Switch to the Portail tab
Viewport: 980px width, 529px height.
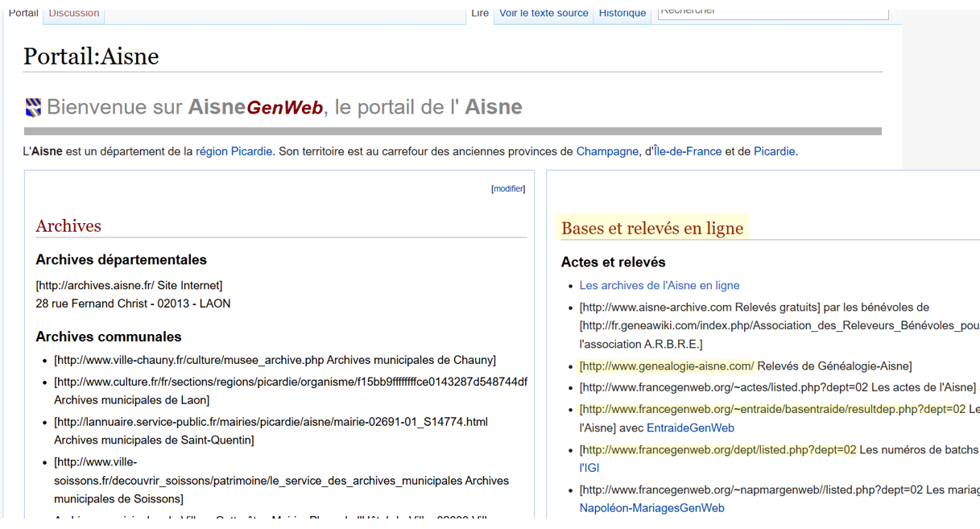[23, 13]
